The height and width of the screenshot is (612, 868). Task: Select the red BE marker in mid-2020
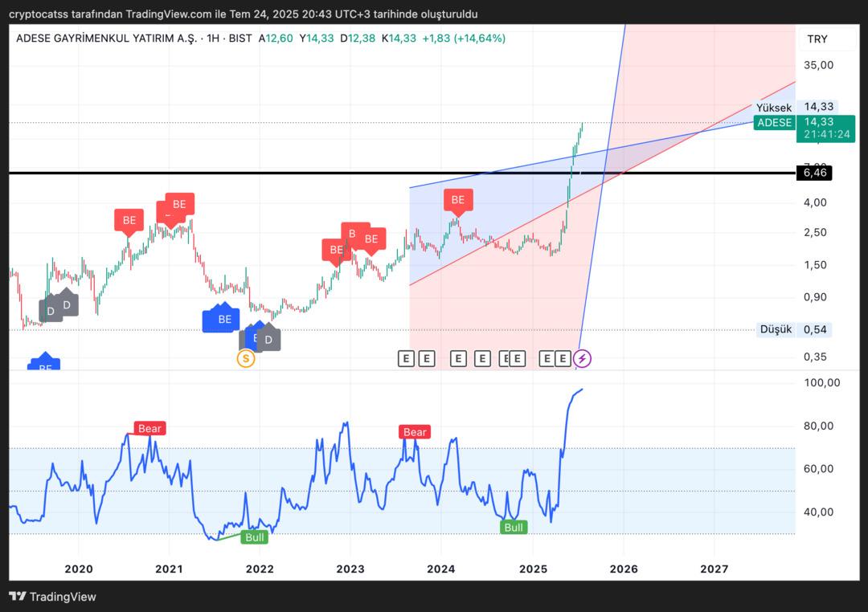pos(129,222)
